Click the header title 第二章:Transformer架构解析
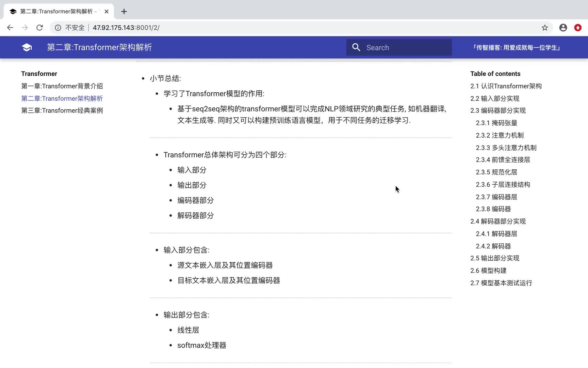Viewport: 588px width, 368px height. 99,47
